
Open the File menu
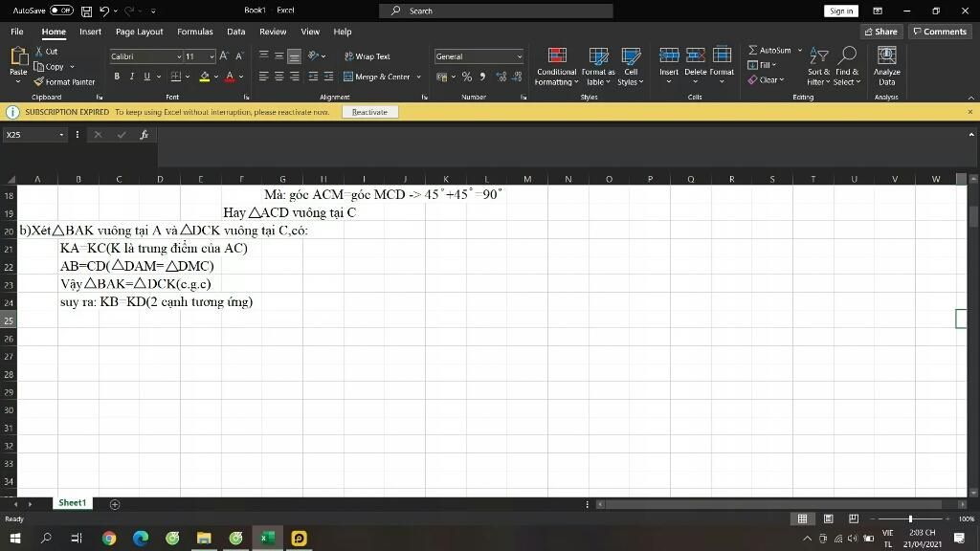coord(17,32)
